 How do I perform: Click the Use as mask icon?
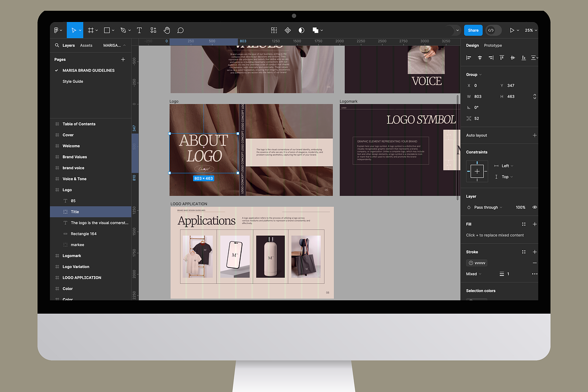[301, 30]
